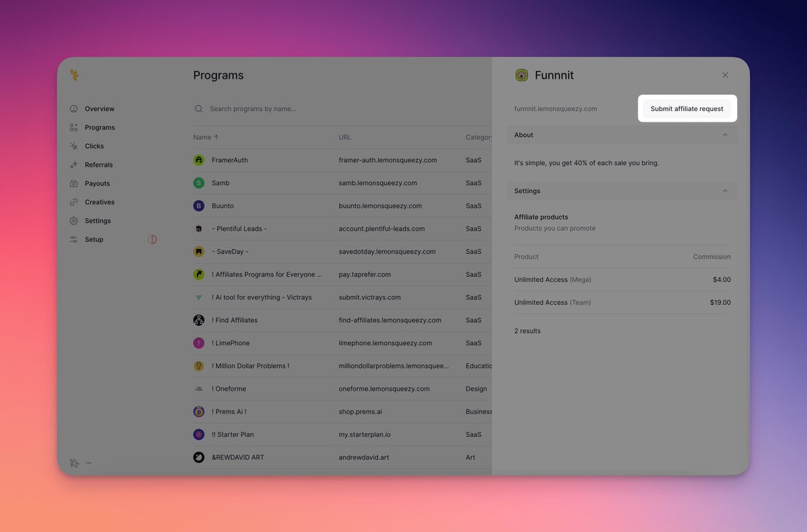
Task: Click the andrewdavid.art URL cell
Action: point(364,457)
